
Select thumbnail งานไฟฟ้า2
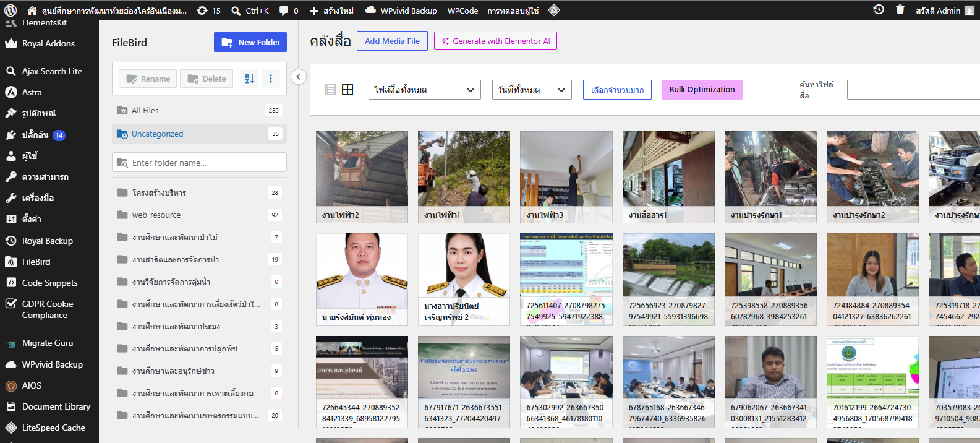click(x=362, y=177)
